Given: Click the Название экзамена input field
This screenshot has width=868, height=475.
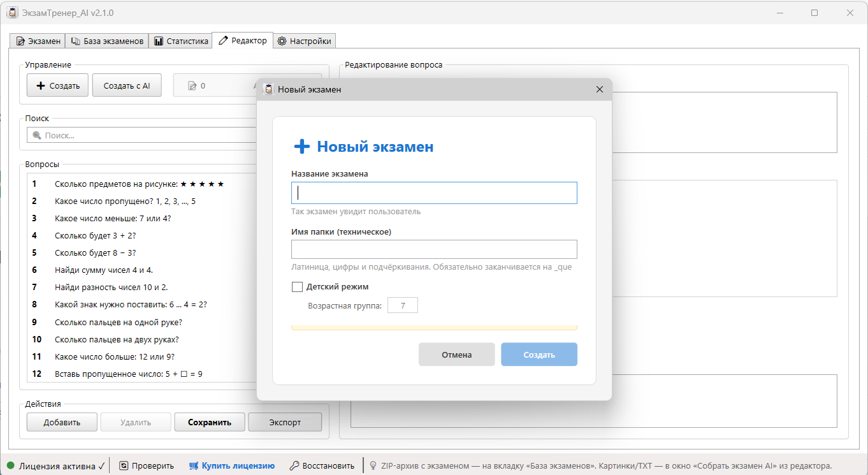Looking at the screenshot, I should tap(434, 193).
